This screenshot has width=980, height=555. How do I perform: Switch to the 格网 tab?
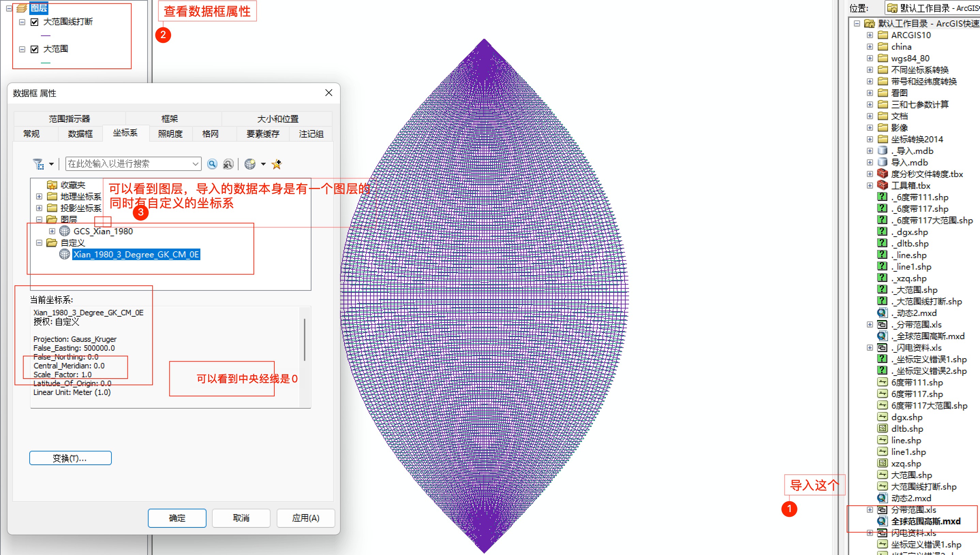[210, 134]
